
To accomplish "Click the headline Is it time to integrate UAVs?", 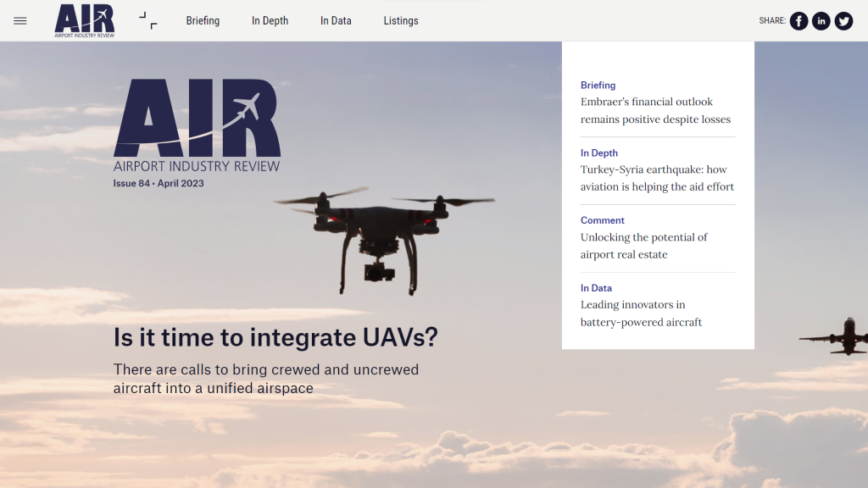I will click(275, 337).
